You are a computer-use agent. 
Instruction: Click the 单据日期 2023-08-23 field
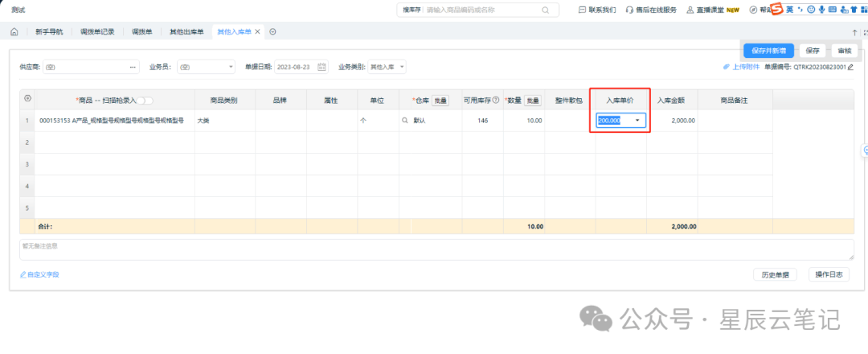(x=301, y=67)
